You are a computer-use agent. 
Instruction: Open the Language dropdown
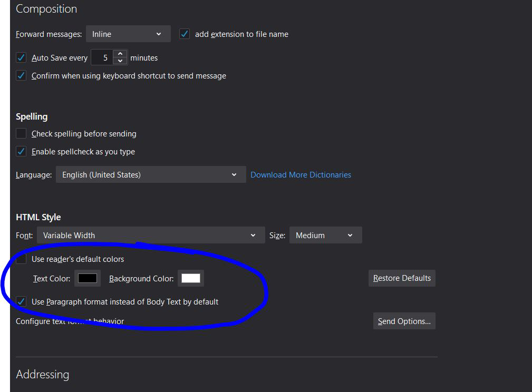click(x=151, y=174)
